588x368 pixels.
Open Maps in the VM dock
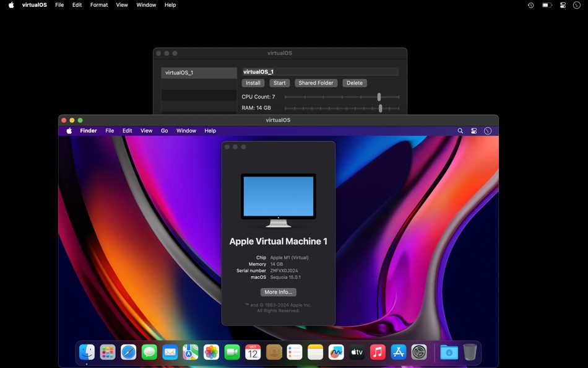pyautogui.click(x=191, y=353)
